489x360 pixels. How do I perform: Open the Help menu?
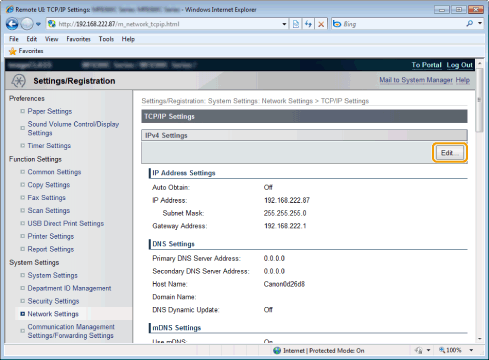[128, 39]
